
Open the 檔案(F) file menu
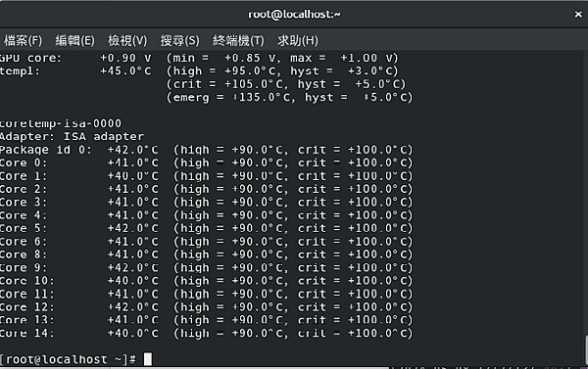[24, 40]
